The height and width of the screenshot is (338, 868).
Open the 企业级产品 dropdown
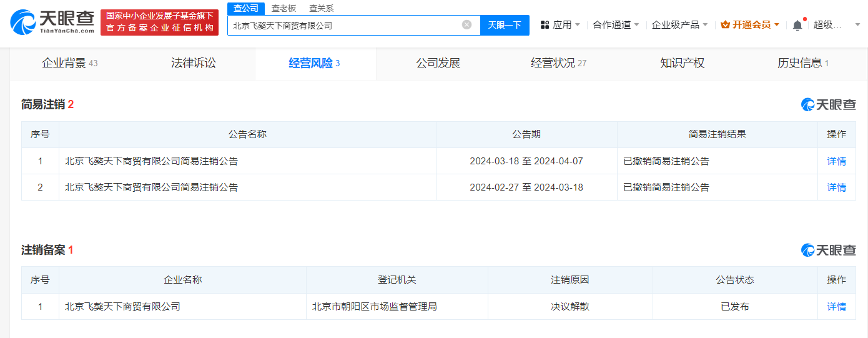point(679,25)
